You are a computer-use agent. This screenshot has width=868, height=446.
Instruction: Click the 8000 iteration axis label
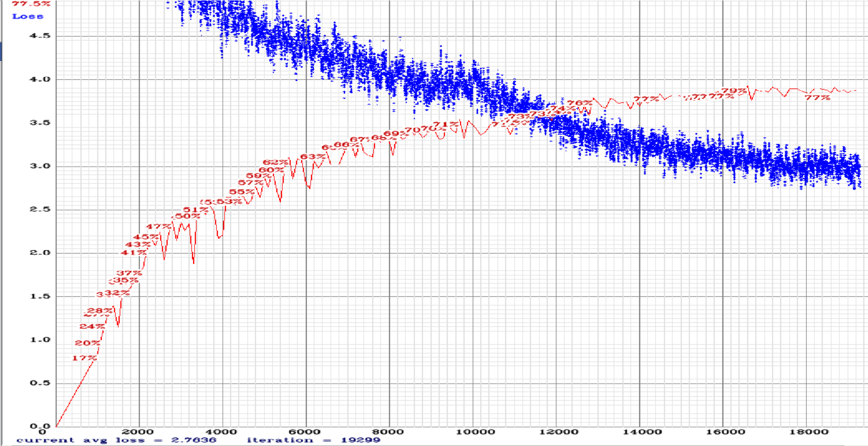coord(388,432)
